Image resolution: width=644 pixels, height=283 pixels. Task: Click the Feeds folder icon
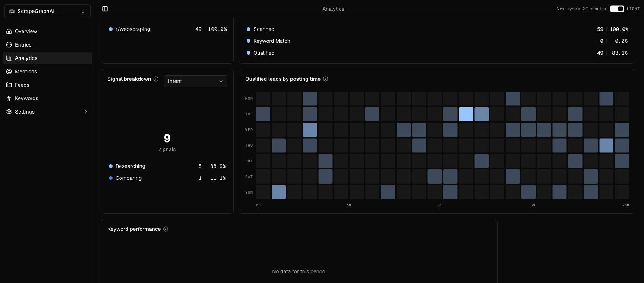[x=9, y=85]
